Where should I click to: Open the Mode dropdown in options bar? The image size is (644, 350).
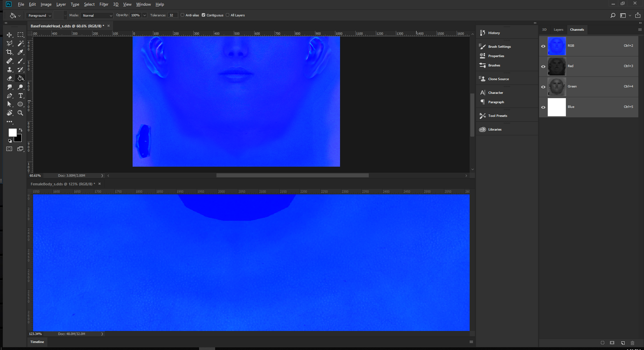pyautogui.click(x=97, y=15)
